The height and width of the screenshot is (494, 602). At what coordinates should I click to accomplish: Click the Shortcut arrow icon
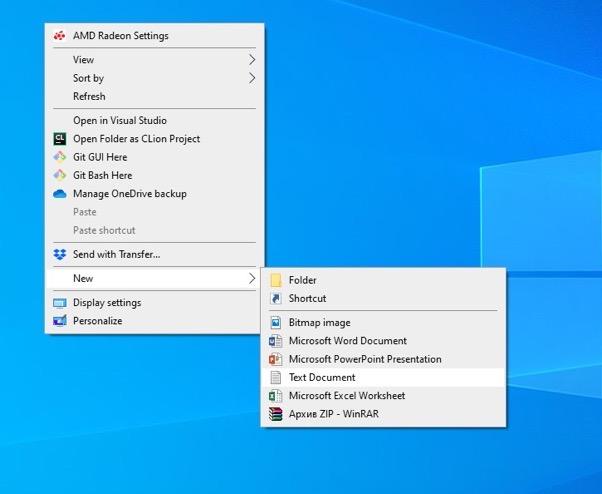[x=276, y=298]
